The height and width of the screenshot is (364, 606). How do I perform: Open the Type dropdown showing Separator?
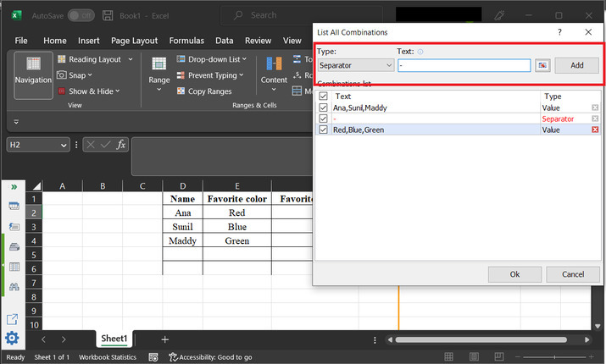(354, 65)
